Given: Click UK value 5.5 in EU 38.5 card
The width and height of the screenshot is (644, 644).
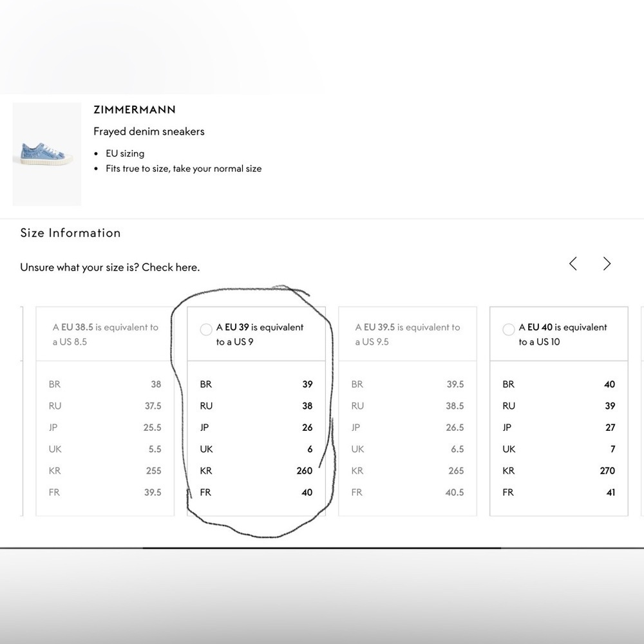Looking at the screenshot, I should pos(155,450).
